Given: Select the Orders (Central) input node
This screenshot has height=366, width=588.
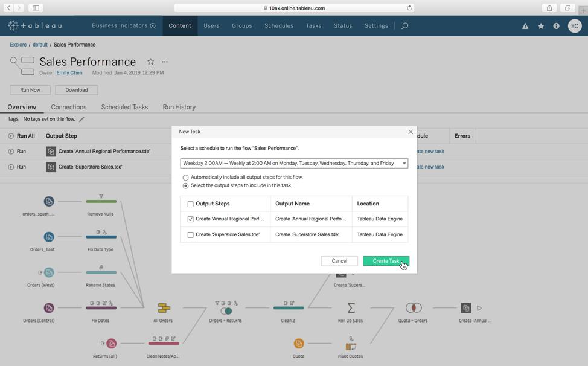Looking at the screenshot, I should click(x=49, y=308).
